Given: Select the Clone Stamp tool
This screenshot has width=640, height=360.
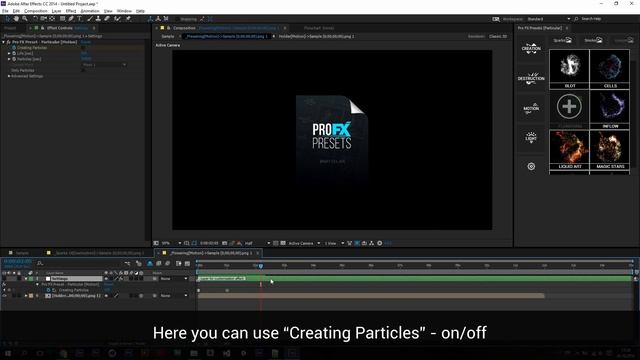Looking at the screenshot, I should click(x=98, y=19).
